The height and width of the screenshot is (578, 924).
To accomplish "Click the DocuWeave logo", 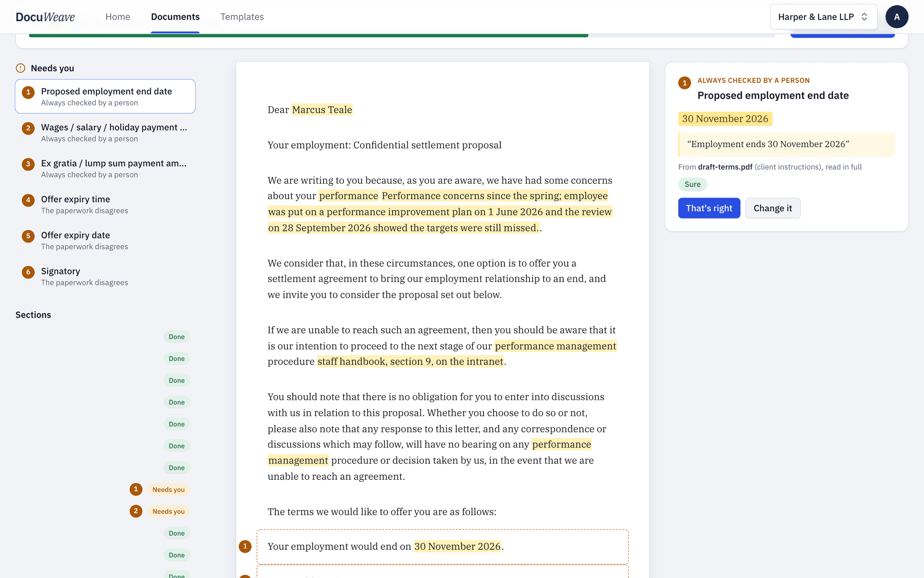I will tap(45, 17).
